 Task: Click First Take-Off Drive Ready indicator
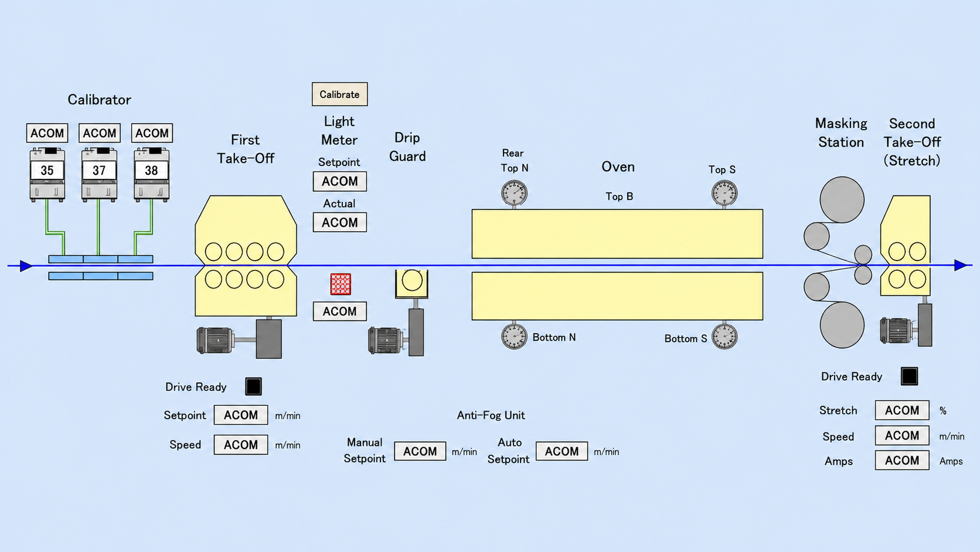pyautogui.click(x=253, y=387)
